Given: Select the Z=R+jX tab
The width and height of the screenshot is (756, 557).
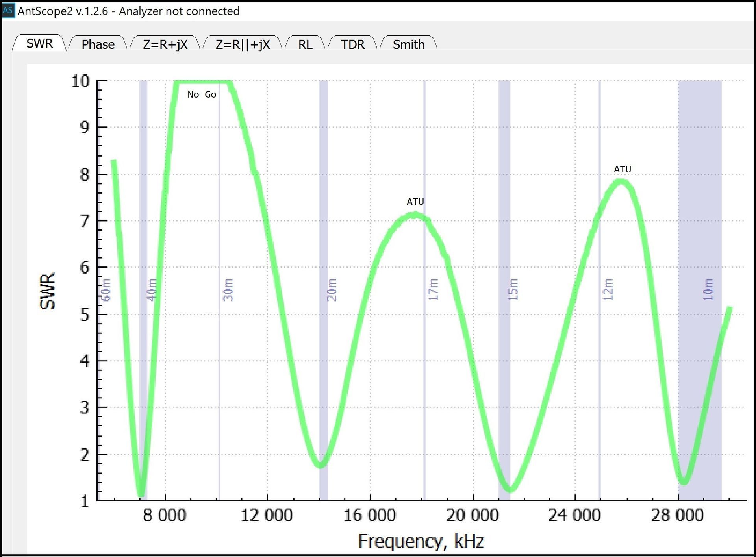Looking at the screenshot, I should tap(165, 44).
